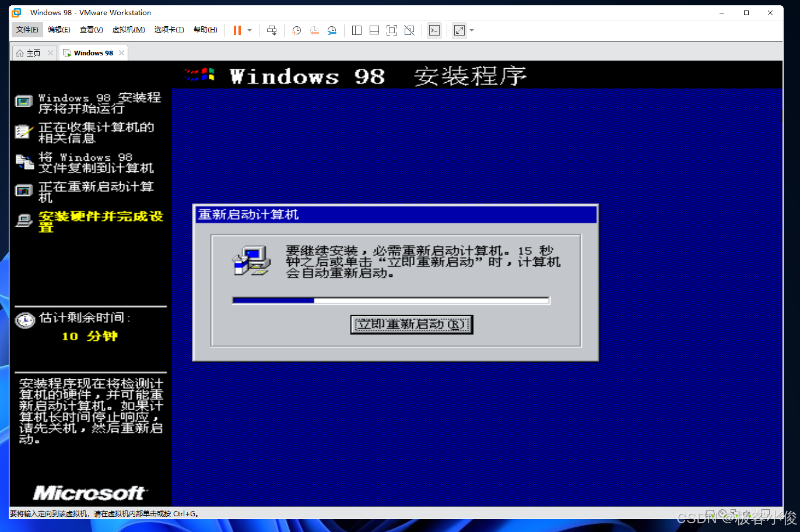Click the monitor icon for 重新启动计算机 step
Screen dimensions: 800x532
[x=24, y=191]
